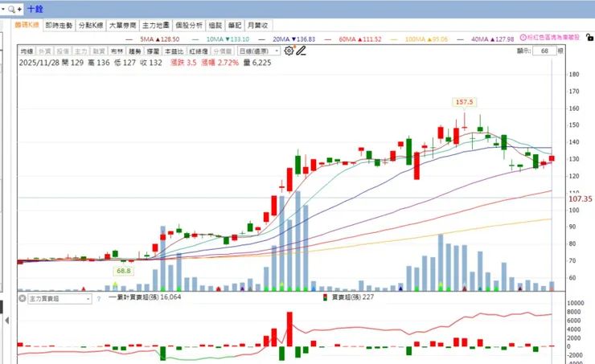Toggle the 紅綠燈 overlay button
This screenshot has height=364, width=595.
[199, 51]
